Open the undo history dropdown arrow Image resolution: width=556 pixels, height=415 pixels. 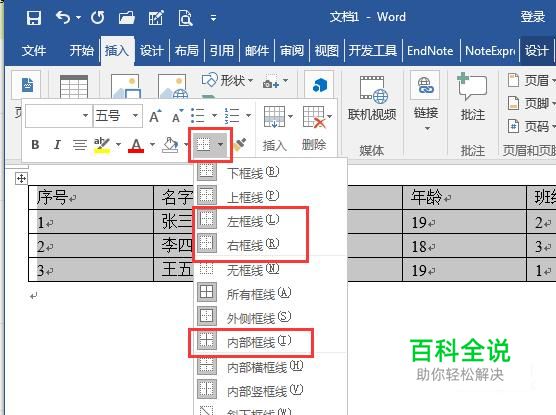[78, 17]
